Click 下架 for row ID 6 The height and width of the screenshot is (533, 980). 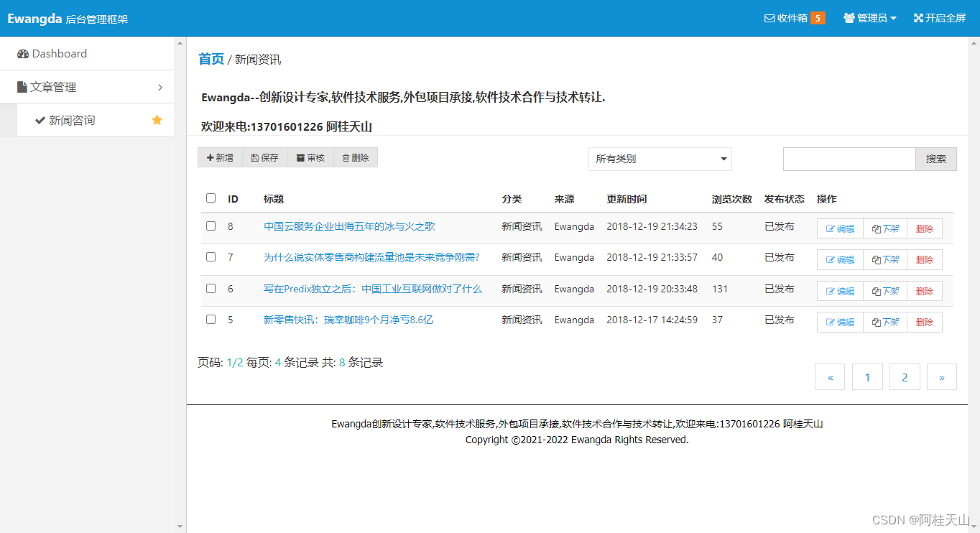coord(885,291)
